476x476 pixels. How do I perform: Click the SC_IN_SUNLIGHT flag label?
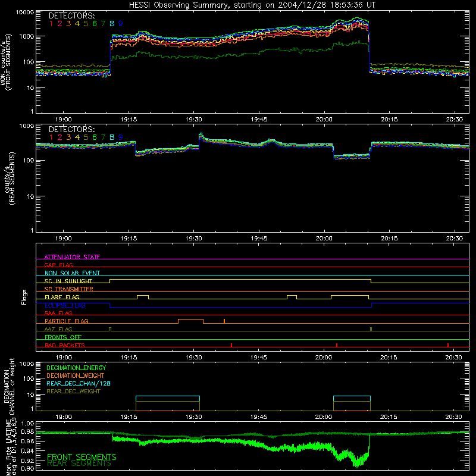pyautogui.click(x=68, y=281)
